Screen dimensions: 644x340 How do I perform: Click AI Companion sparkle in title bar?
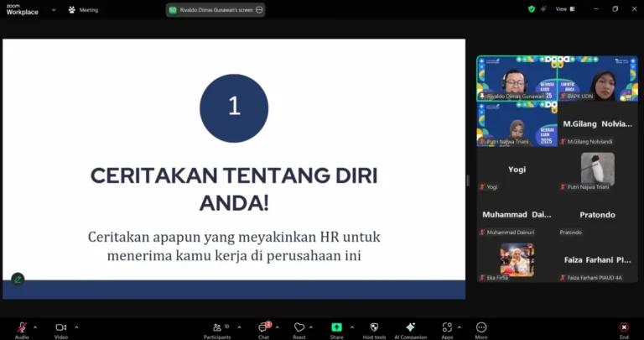(543, 9)
